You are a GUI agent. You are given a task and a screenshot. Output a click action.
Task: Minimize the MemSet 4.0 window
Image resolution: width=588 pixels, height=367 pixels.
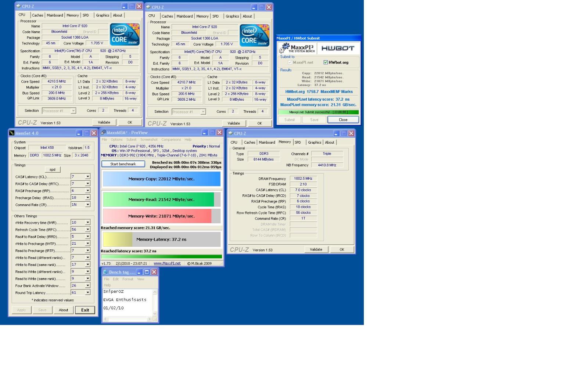pos(79,133)
